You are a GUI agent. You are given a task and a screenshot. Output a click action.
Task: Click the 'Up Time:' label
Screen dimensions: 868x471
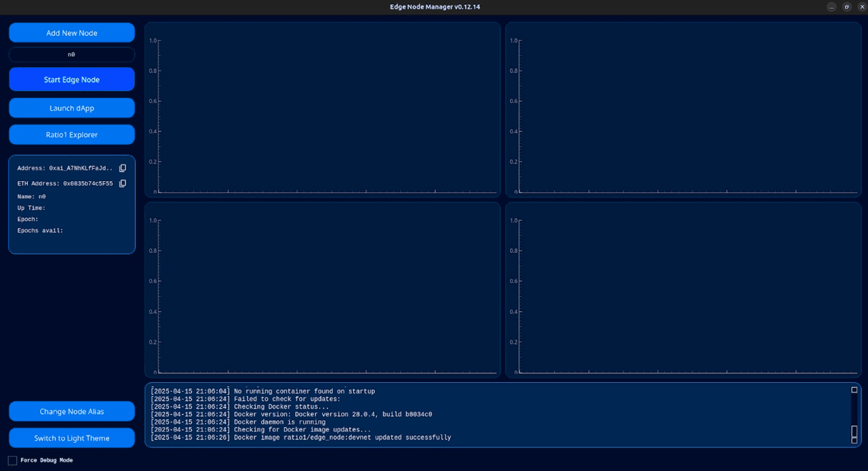tap(31, 208)
